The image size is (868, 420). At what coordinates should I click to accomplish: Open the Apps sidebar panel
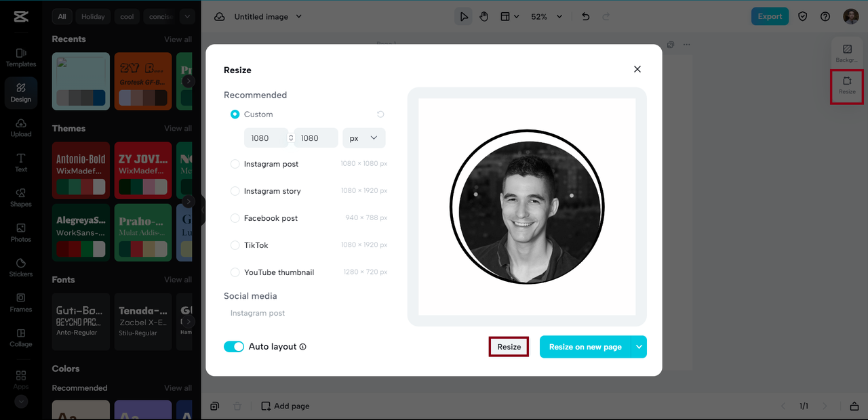point(20,379)
